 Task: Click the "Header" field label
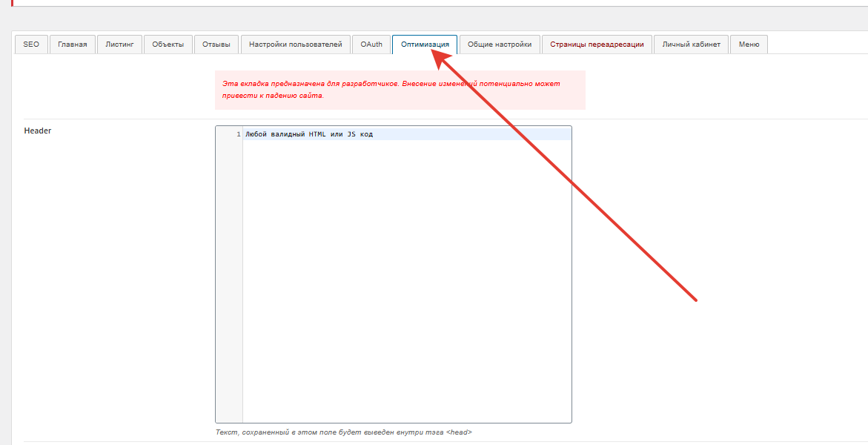coord(38,131)
